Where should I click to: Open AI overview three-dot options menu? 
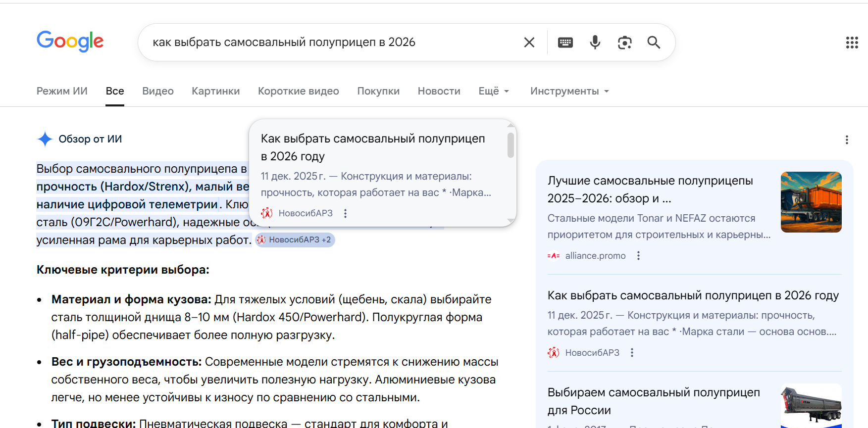(x=847, y=140)
